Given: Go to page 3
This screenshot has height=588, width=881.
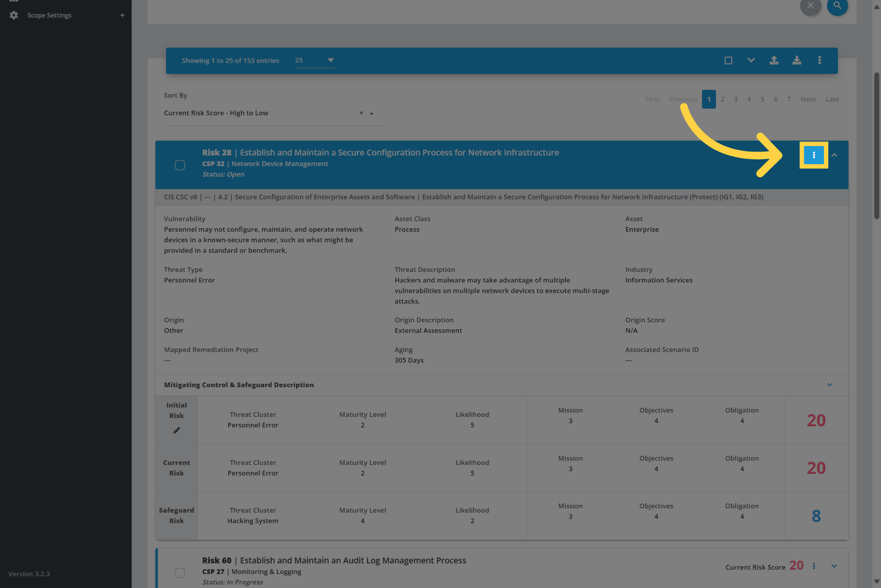Looking at the screenshot, I should click(736, 99).
